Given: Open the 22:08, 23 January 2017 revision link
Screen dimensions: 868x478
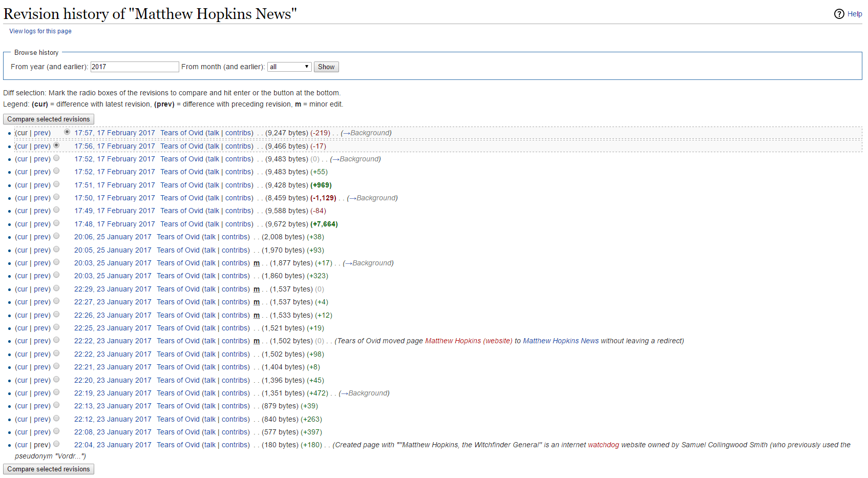Looking at the screenshot, I should (113, 432).
